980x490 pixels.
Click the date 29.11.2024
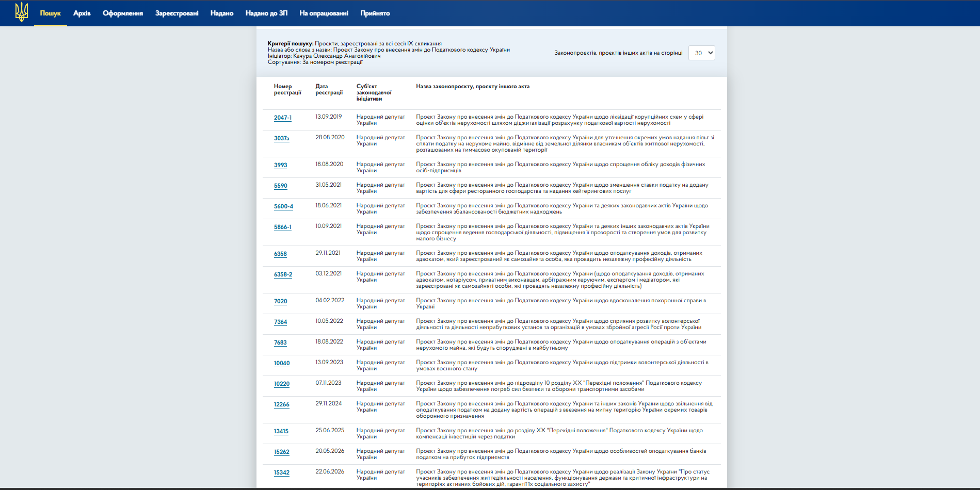(329, 403)
